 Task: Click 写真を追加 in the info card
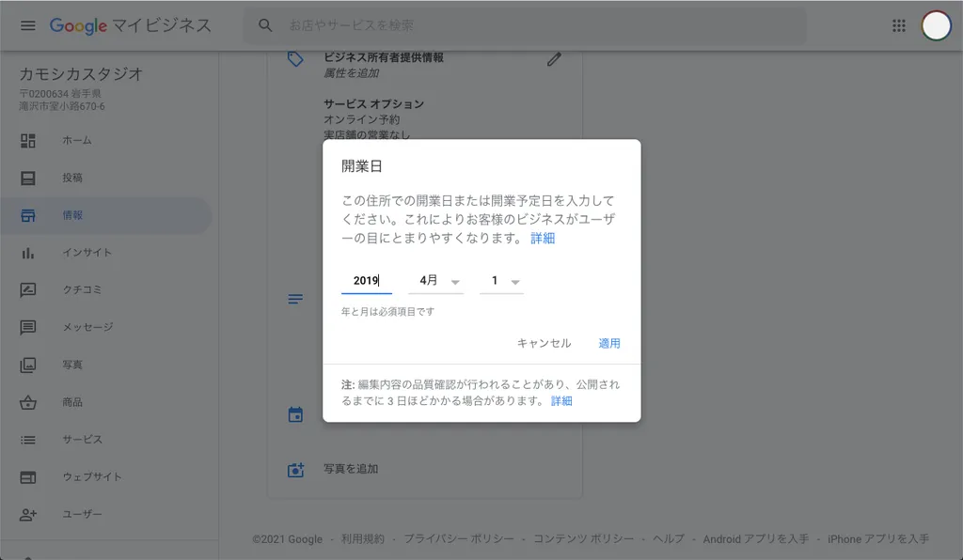point(352,469)
